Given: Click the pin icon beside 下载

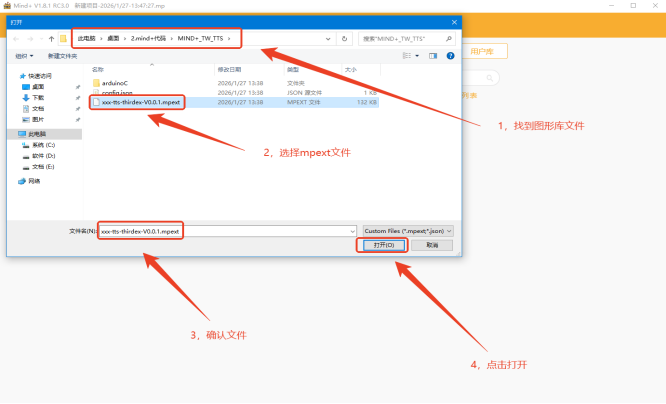Looking at the screenshot, I should click(78, 98).
